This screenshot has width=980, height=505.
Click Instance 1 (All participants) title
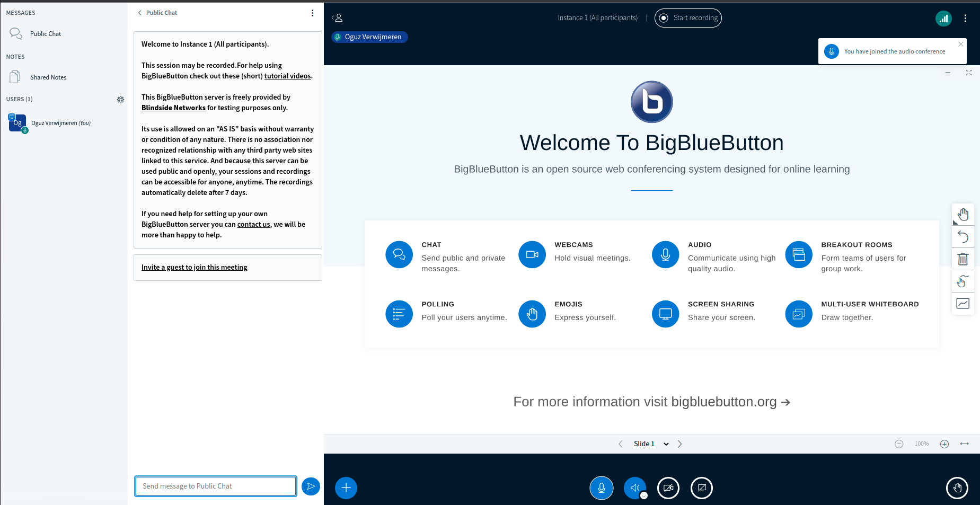[597, 18]
